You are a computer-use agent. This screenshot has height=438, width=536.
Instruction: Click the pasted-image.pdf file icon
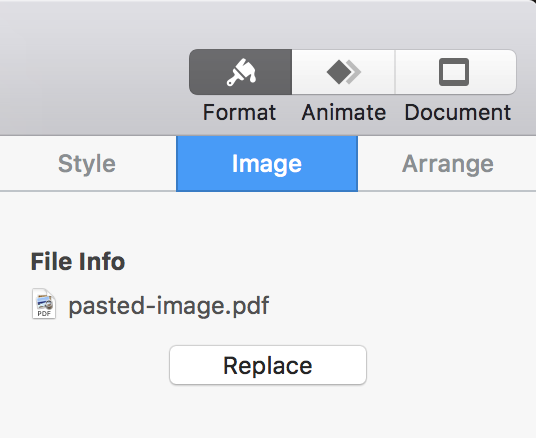[x=44, y=304]
